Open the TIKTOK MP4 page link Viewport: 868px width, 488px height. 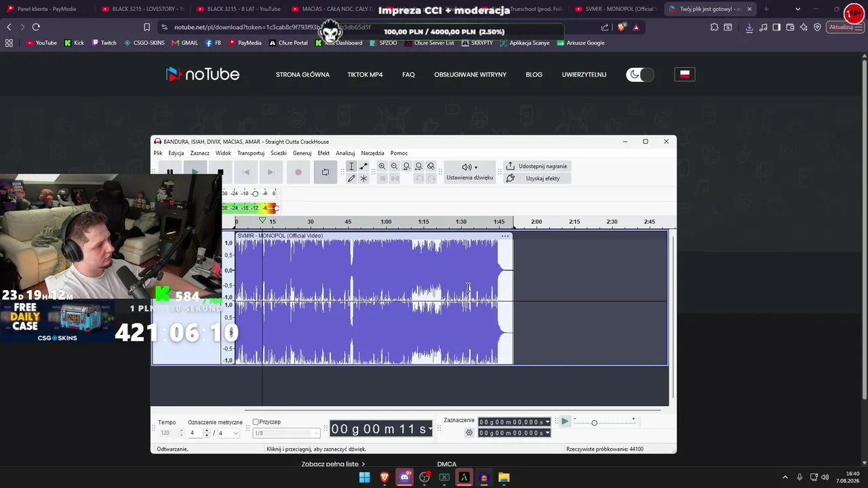[x=365, y=75]
